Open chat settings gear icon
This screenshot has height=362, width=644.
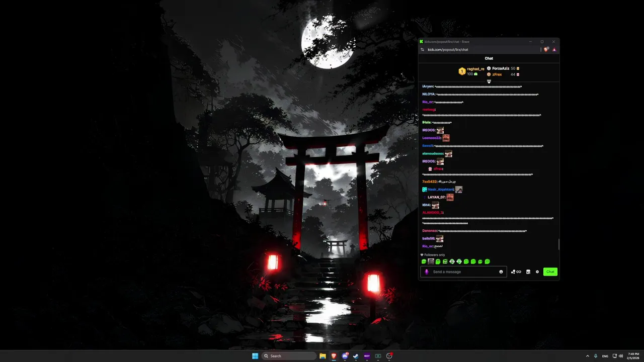[x=537, y=271]
